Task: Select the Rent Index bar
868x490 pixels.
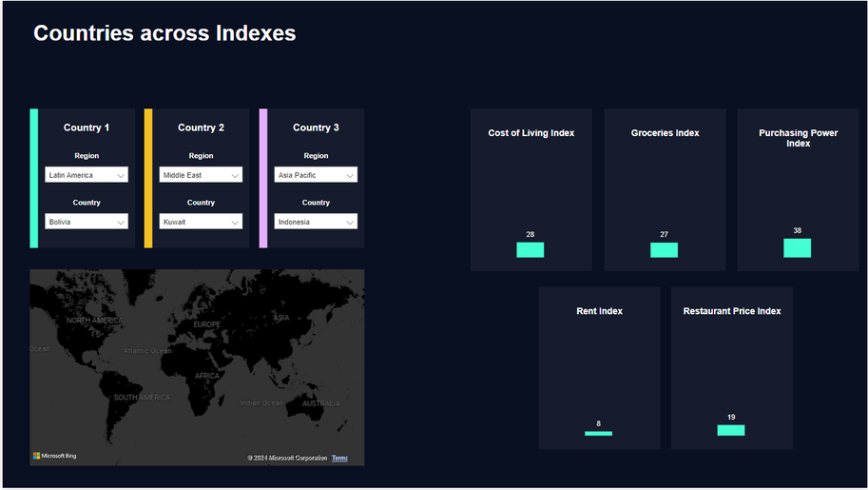Action: click(x=598, y=434)
